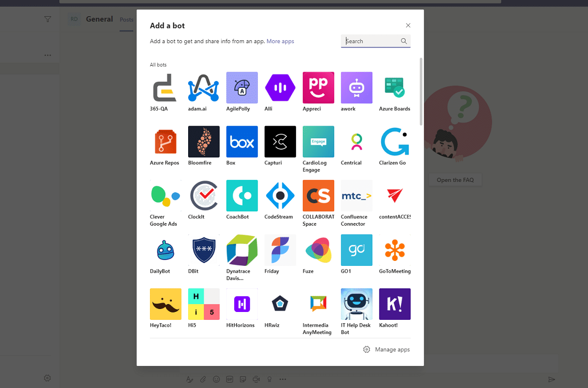Screen dimensions: 588x388
Task: Click the Box bot icon
Action: point(242,141)
